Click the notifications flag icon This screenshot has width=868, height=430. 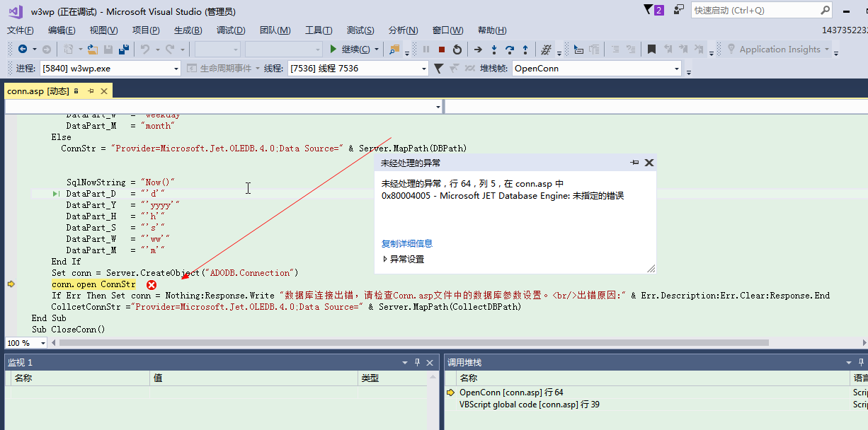[x=654, y=10]
